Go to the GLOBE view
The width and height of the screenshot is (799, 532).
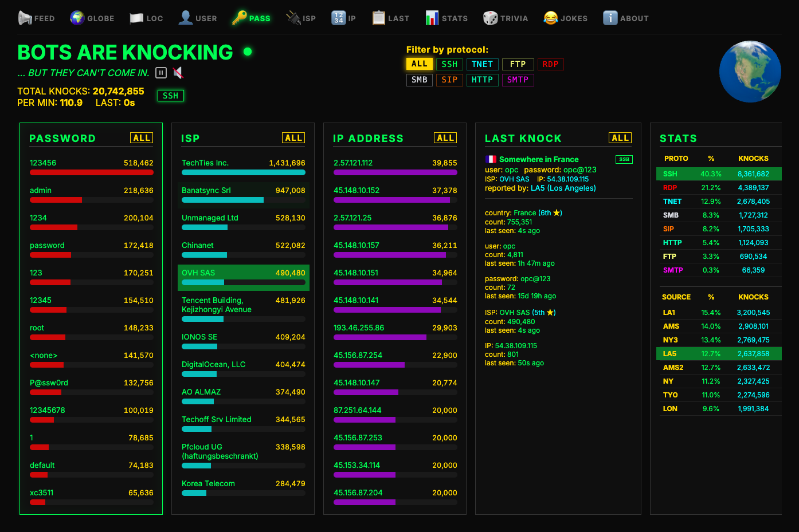(x=92, y=18)
